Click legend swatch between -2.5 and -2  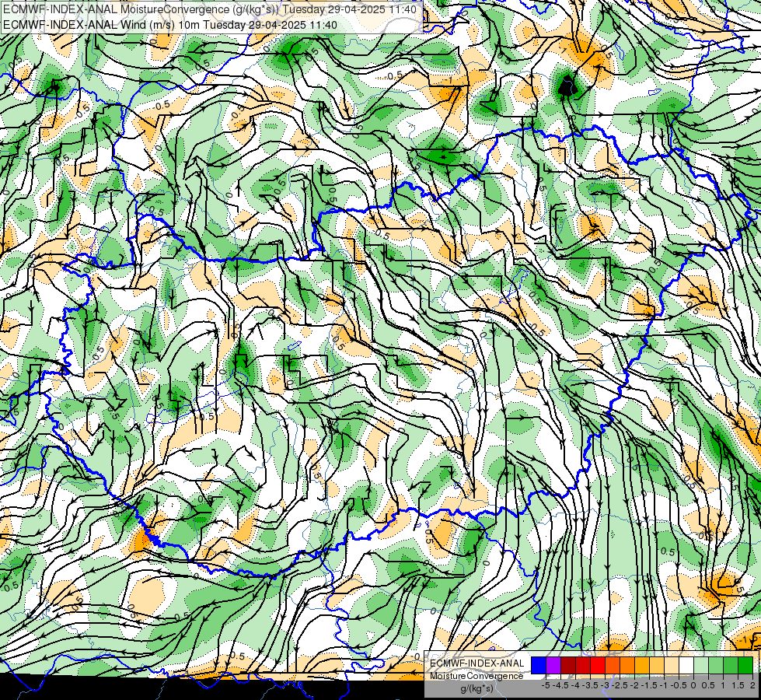tap(627, 665)
